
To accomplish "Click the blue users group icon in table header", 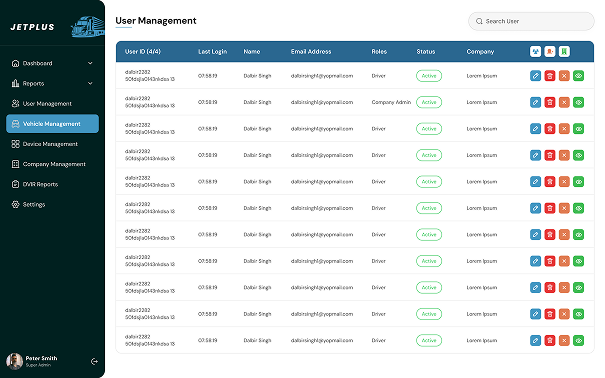I will coord(535,51).
